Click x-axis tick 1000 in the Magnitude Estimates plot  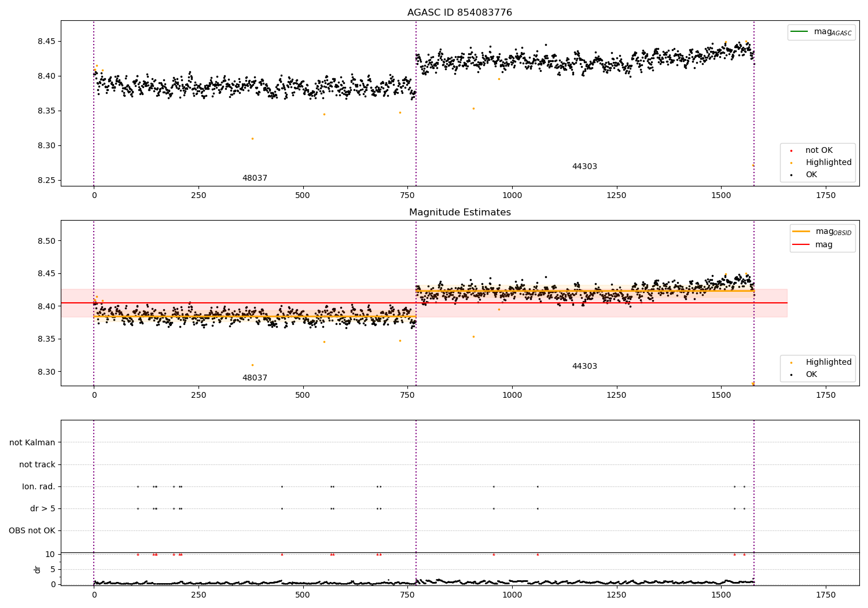click(x=512, y=395)
